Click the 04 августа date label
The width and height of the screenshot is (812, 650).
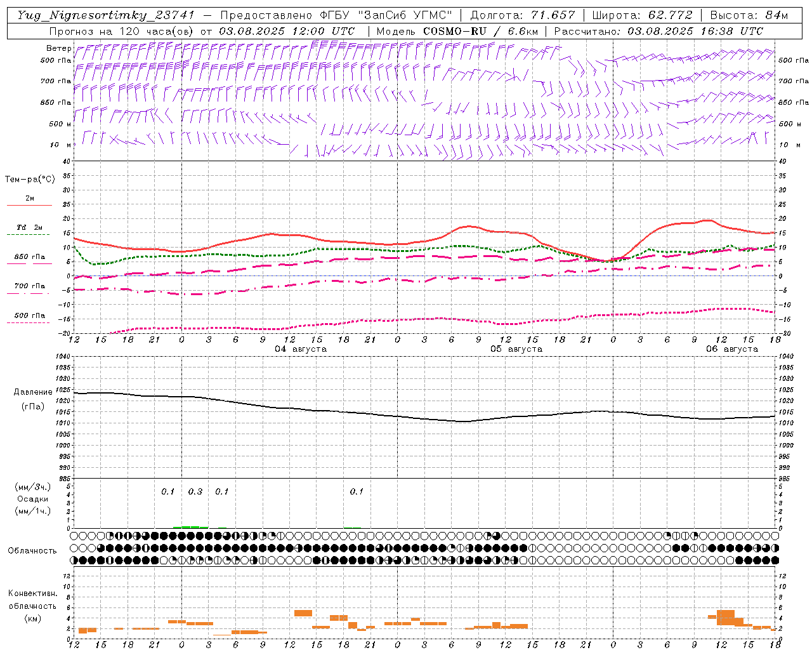(301, 349)
